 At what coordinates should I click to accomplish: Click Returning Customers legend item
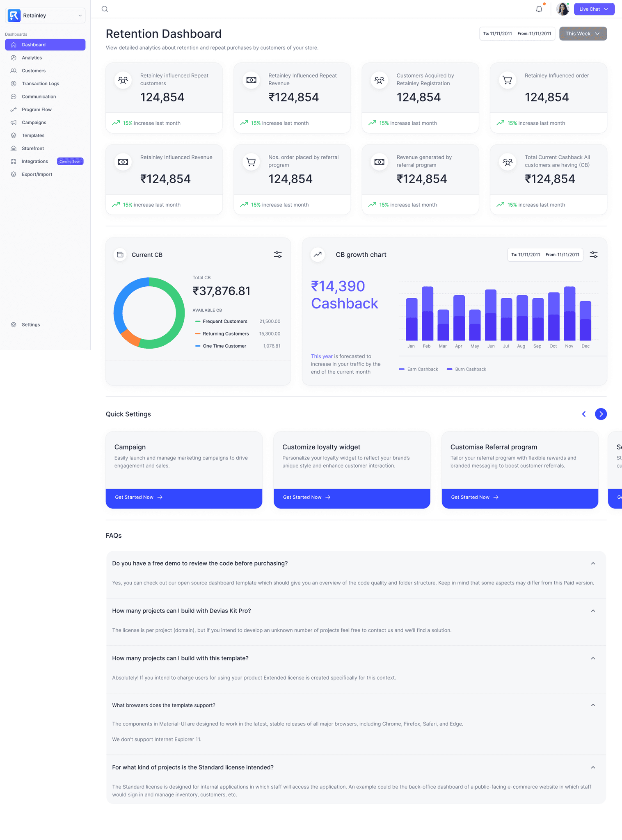point(238,334)
